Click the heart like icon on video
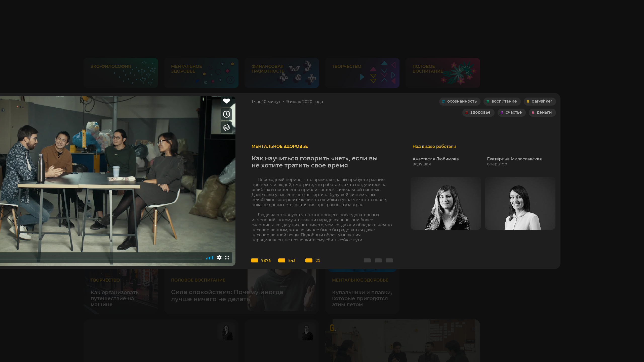This screenshot has width=644, height=362. [226, 101]
